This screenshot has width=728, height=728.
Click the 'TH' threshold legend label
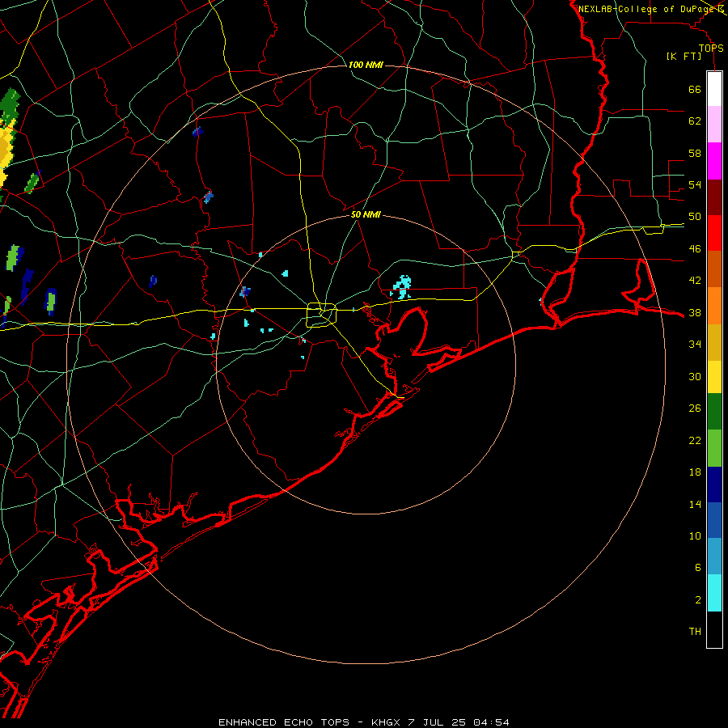pos(695,632)
